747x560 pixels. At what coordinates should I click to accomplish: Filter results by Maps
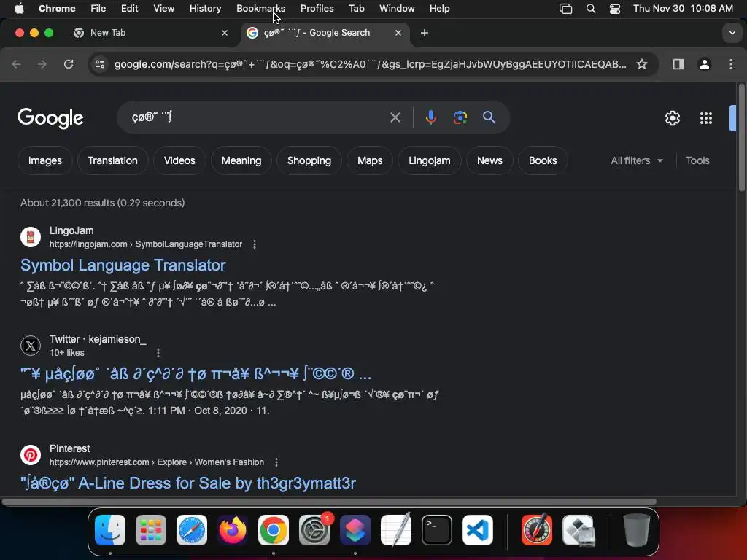[370, 160]
